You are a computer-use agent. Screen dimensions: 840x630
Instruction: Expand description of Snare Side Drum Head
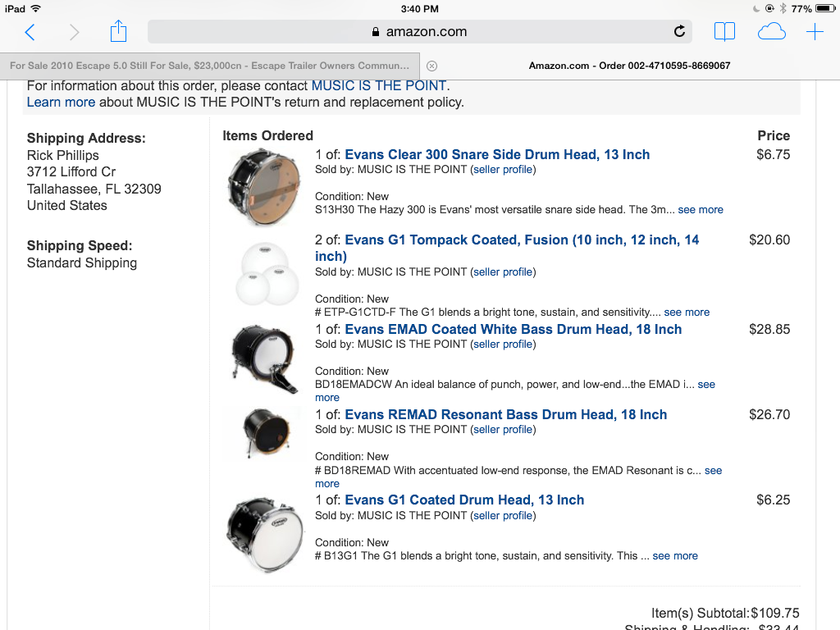(x=701, y=209)
